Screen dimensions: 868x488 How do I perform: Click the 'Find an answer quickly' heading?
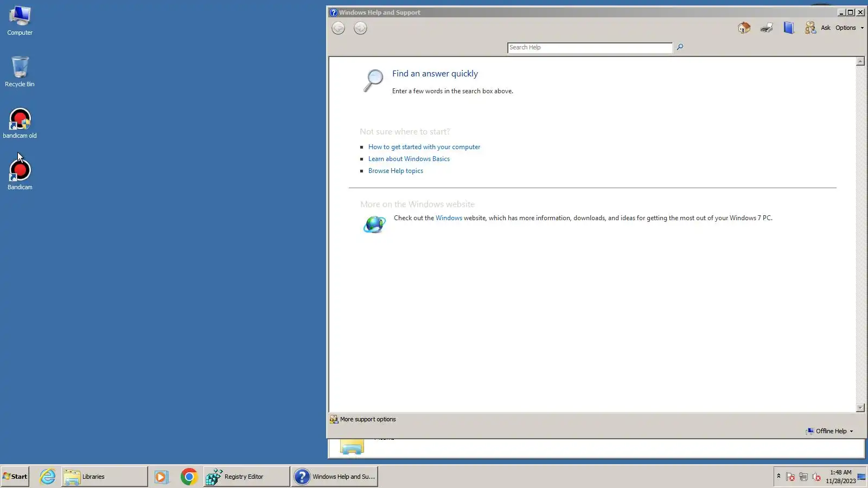[435, 74]
